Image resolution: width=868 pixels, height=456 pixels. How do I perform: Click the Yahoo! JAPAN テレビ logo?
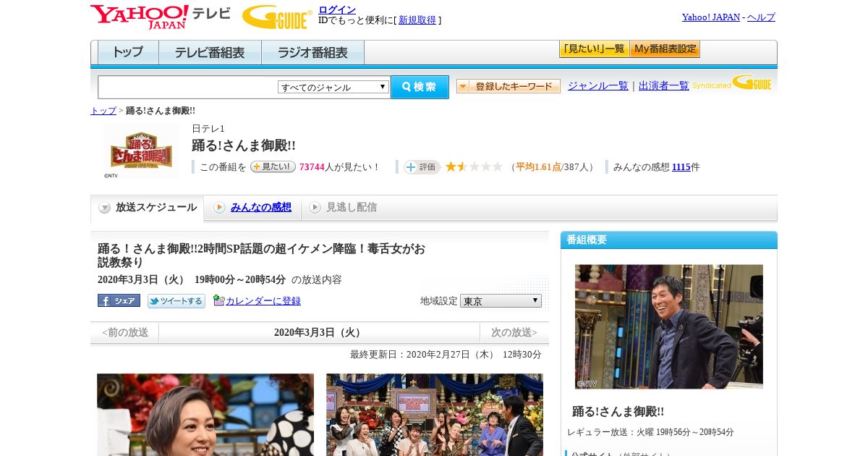(x=160, y=17)
